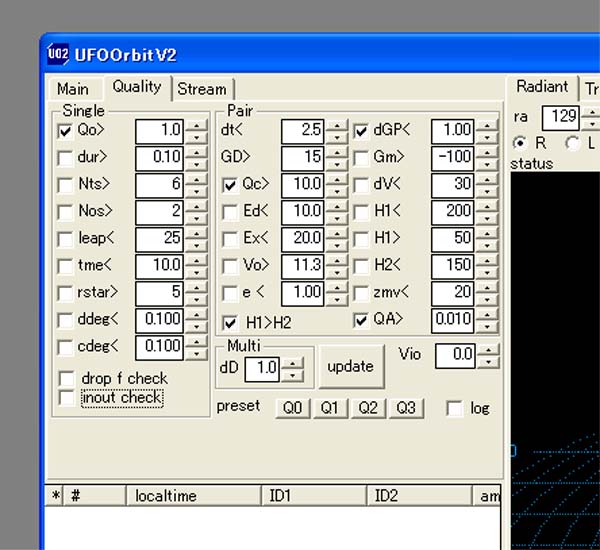Enable the H1< checkbox
The height and width of the screenshot is (550, 600).
click(361, 212)
